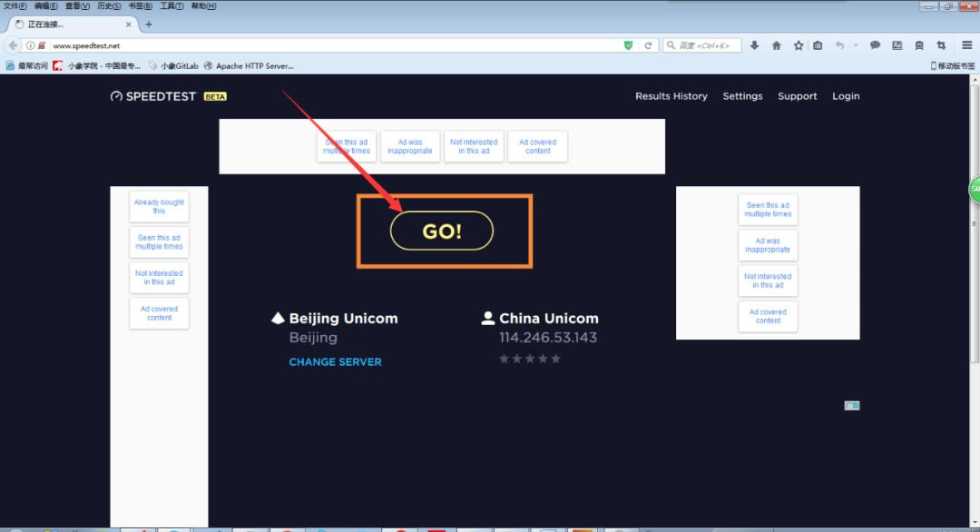Open Results History page

[671, 96]
